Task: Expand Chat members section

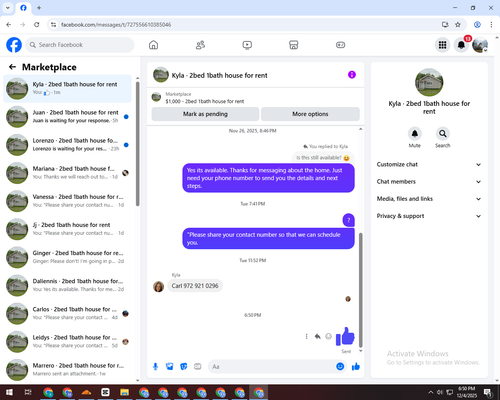Action: click(x=429, y=182)
